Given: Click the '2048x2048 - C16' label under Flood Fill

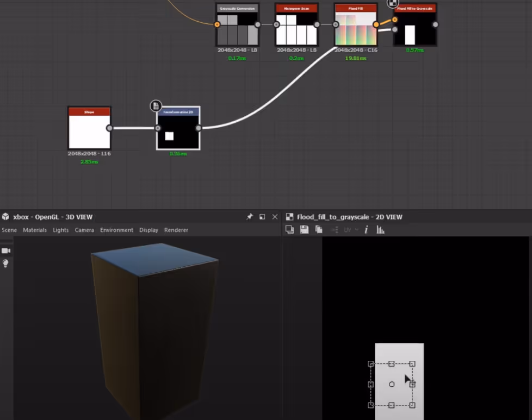Looking at the screenshot, I should tap(356, 50).
